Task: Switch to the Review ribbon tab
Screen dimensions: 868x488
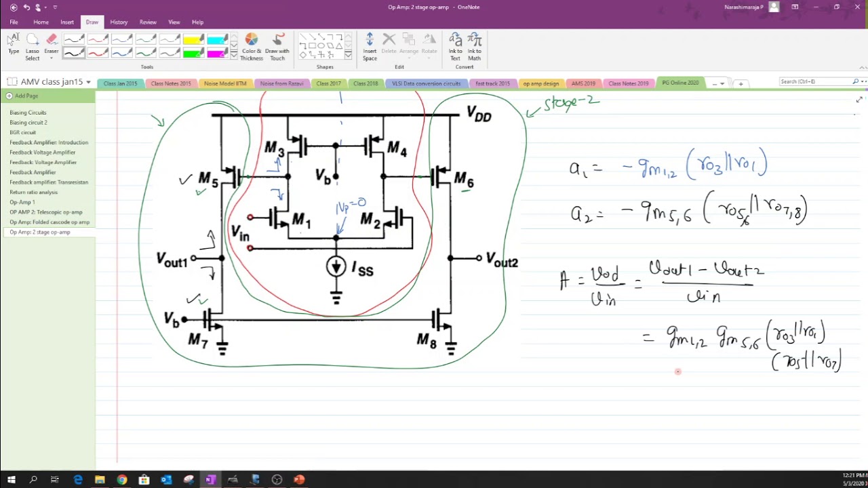Action: [x=148, y=22]
